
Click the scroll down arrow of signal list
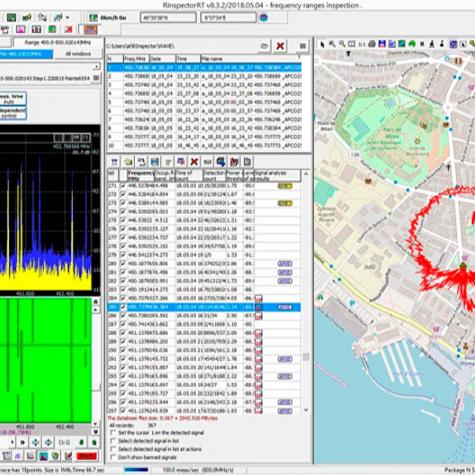coord(306,410)
